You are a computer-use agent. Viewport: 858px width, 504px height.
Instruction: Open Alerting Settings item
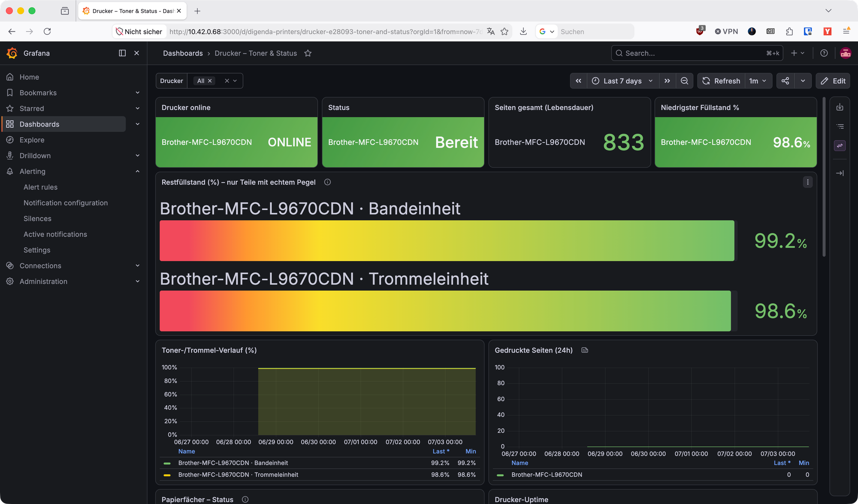point(37,250)
